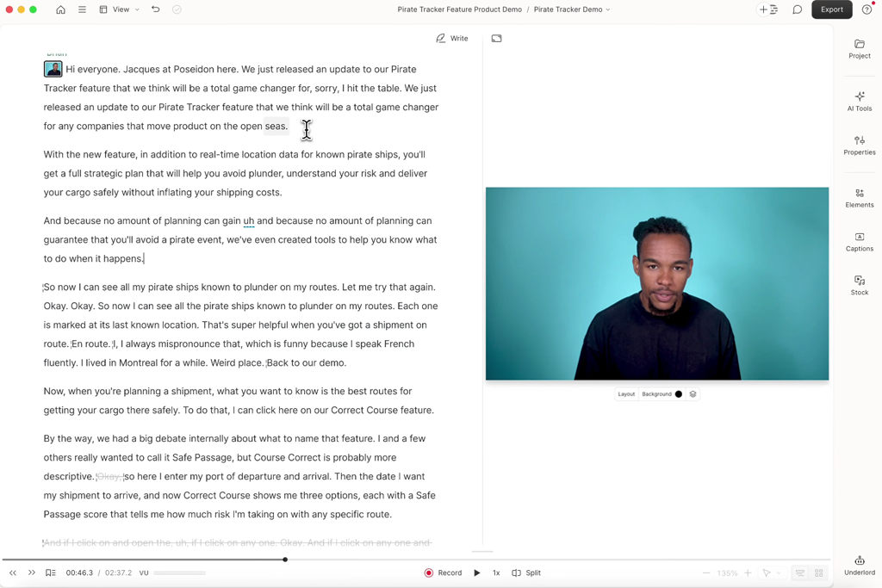Expand the pointer tool chevron

(779, 573)
